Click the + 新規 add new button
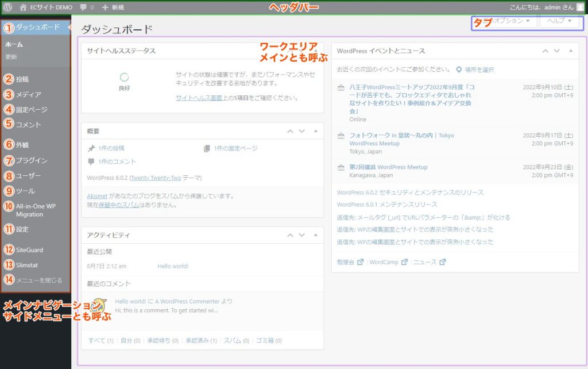Image resolution: width=588 pixels, height=369 pixels. click(x=113, y=7)
